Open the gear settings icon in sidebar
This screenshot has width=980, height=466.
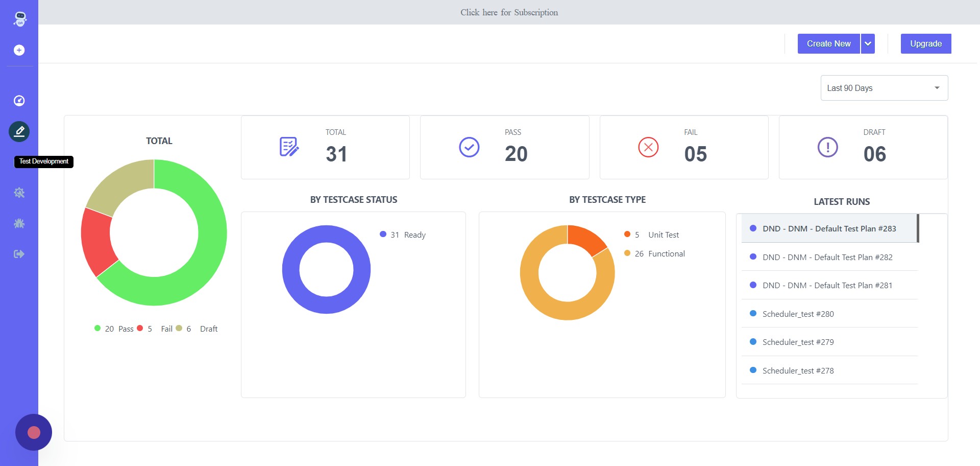[x=19, y=193]
